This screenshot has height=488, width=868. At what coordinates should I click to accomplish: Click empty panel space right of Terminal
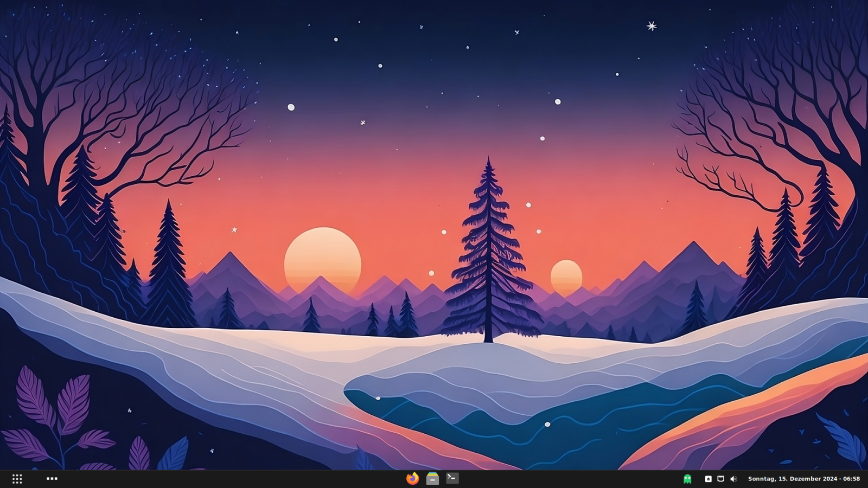click(570, 479)
